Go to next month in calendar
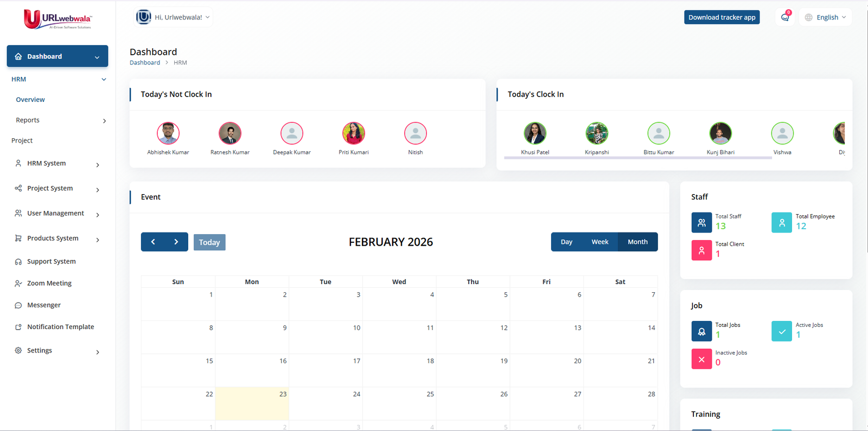868x431 pixels. coord(176,242)
